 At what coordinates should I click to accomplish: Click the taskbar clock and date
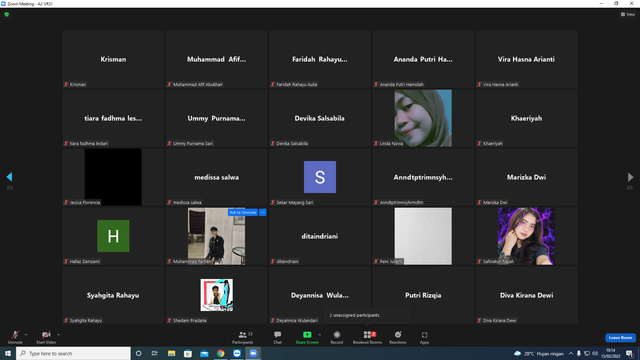click(x=611, y=353)
